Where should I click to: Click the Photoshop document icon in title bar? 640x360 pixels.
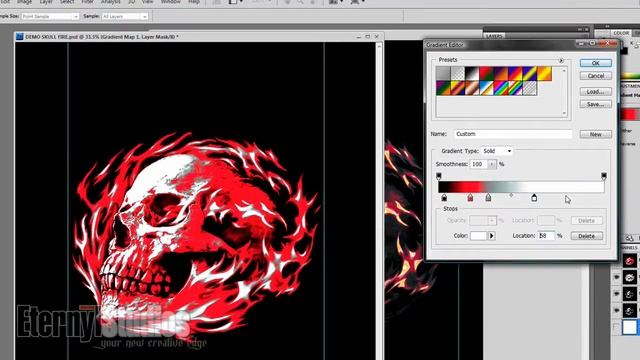click(x=19, y=37)
